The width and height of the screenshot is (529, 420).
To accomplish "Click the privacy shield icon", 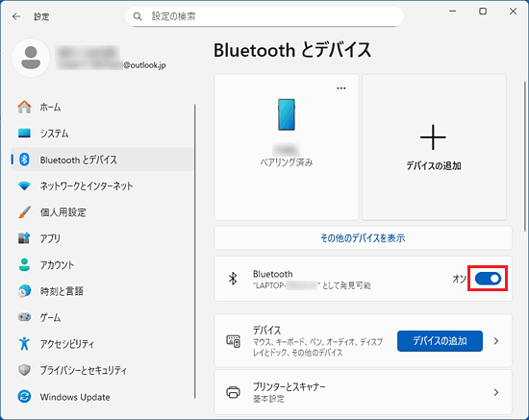I will (24, 370).
